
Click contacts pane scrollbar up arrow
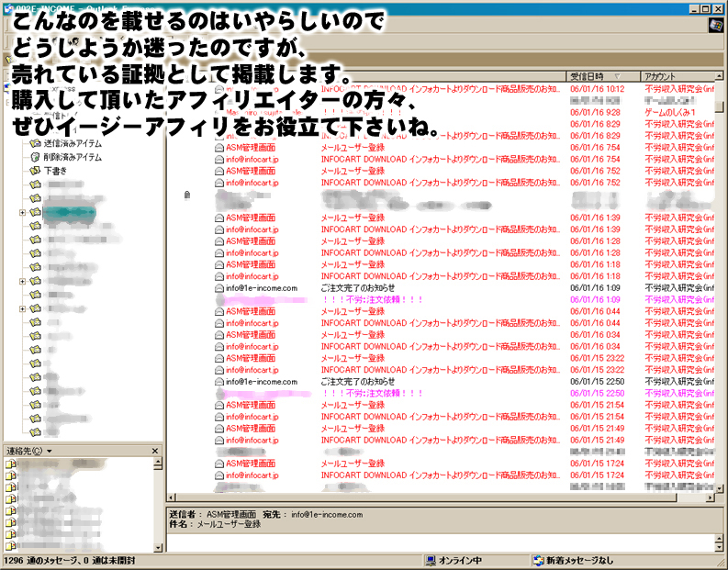coord(158,462)
